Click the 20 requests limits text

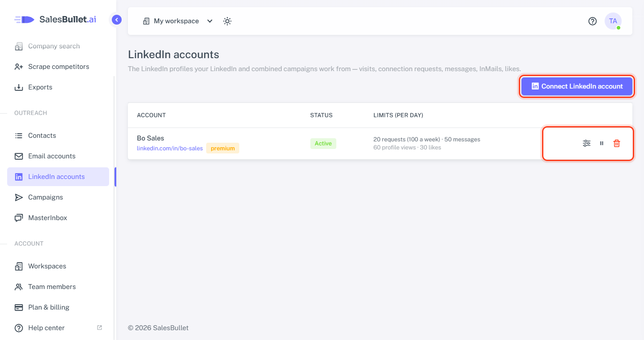pos(427,140)
